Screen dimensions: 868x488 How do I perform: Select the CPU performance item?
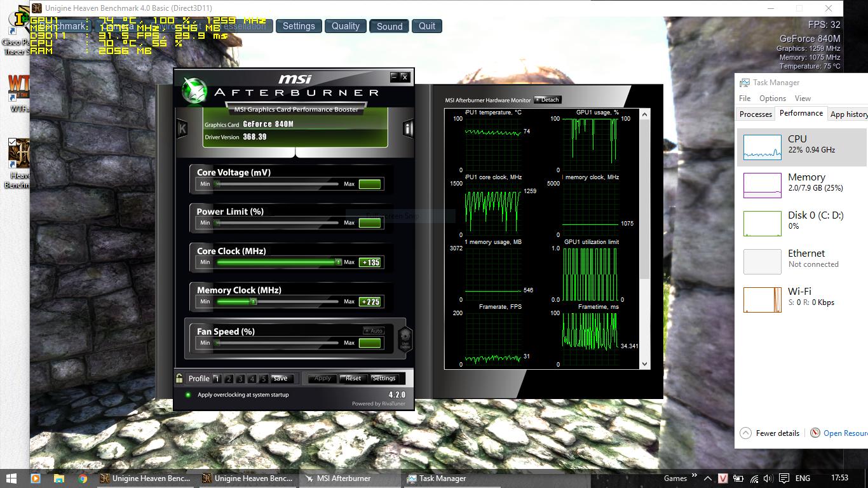(x=802, y=147)
